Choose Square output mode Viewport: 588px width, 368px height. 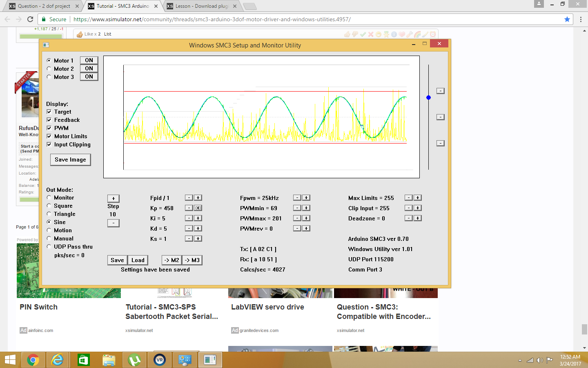(x=49, y=206)
